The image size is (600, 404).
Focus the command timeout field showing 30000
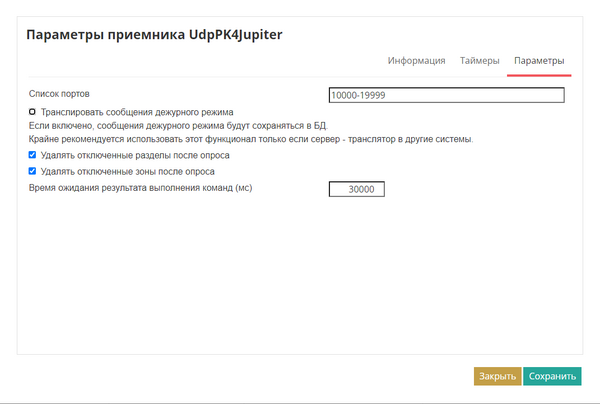(356, 189)
